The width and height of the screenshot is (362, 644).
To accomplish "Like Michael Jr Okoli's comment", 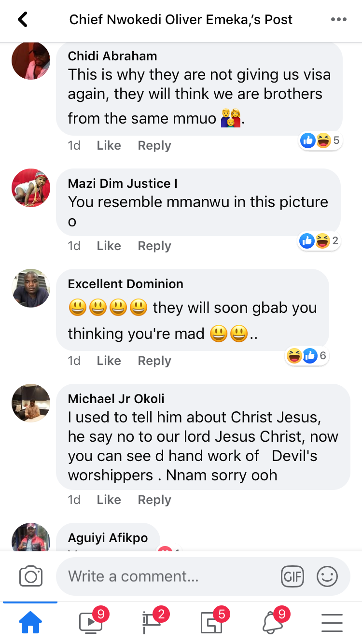I will point(109,500).
